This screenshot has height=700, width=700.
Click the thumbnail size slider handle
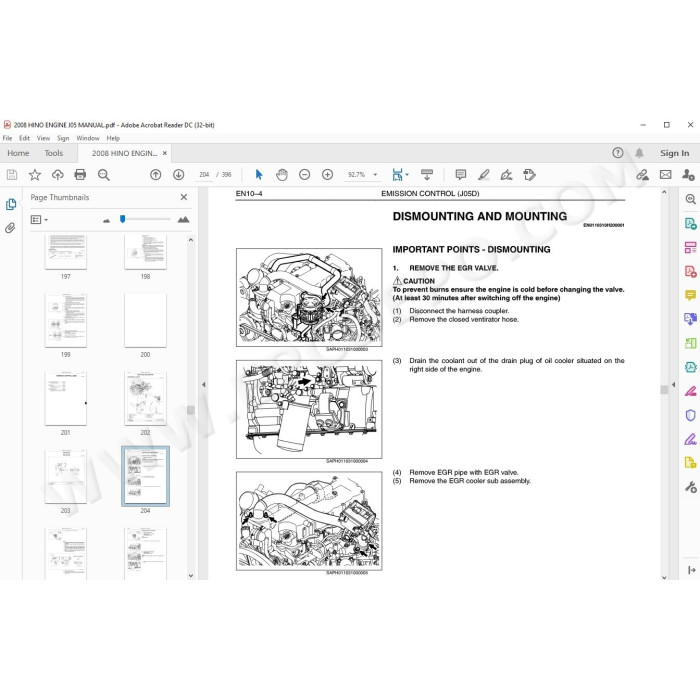pos(122,219)
